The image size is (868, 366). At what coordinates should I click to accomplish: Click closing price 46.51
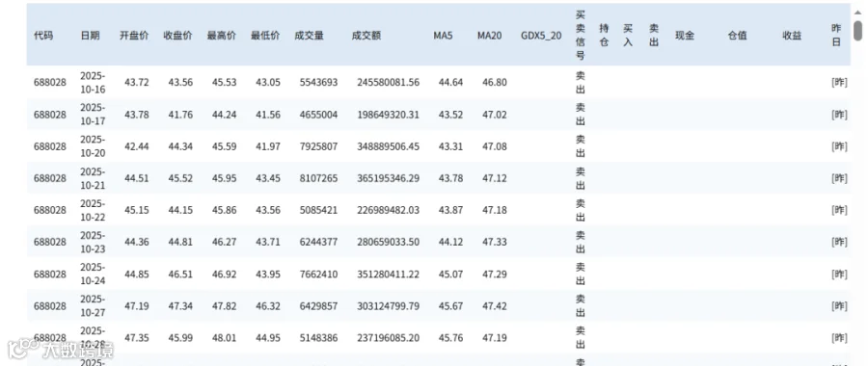pos(180,274)
